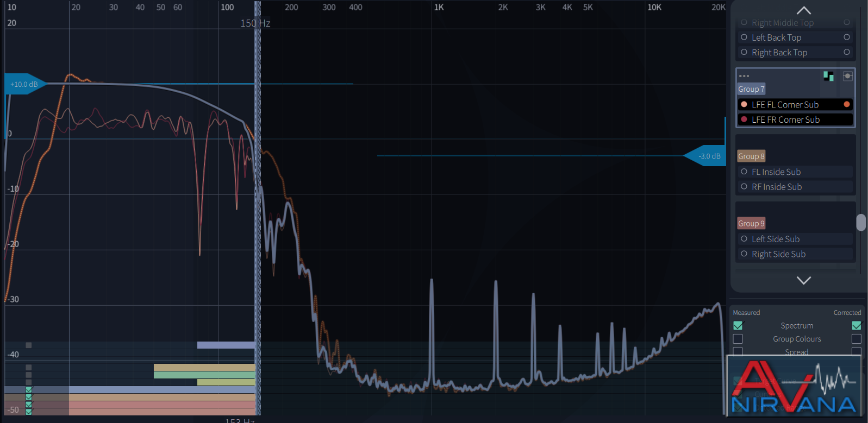This screenshot has width=868, height=423.
Task: Open the Group 7 three-dots options menu
Action: tap(744, 76)
